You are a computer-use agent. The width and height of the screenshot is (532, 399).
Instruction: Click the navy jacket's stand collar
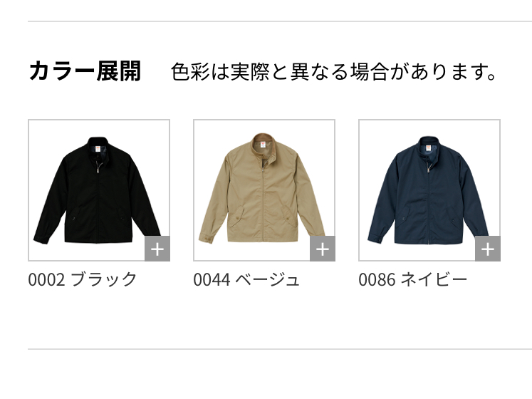pos(428,145)
